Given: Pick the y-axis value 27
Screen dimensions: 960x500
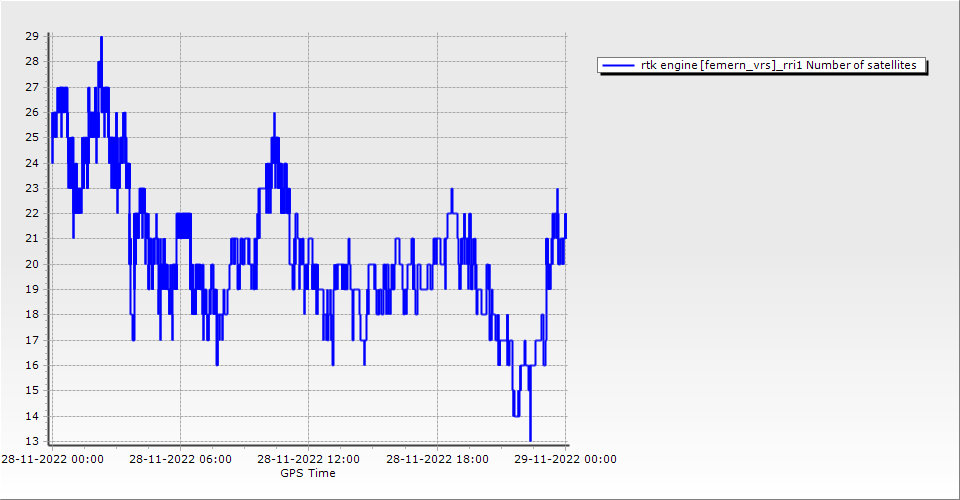Looking at the screenshot, I should [32, 87].
